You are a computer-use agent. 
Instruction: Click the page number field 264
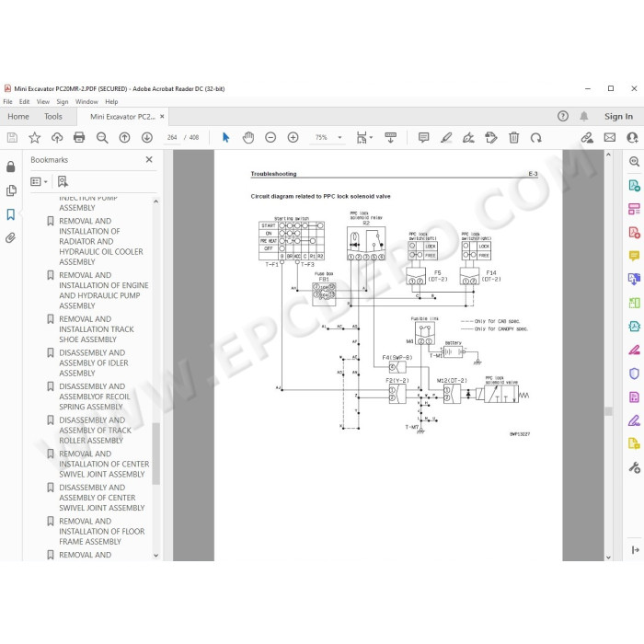pyautogui.click(x=172, y=138)
